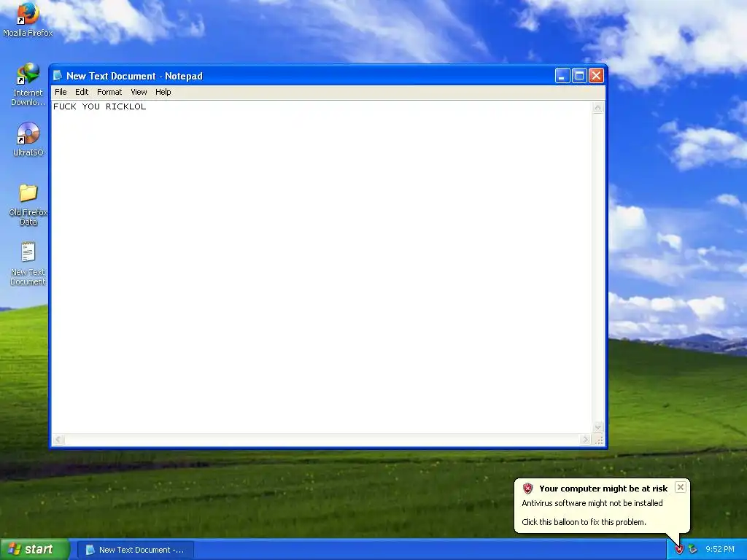Click Notepad window resize grip corner
Image resolution: width=747 pixels, height=560 pixels.
point(599,440)
